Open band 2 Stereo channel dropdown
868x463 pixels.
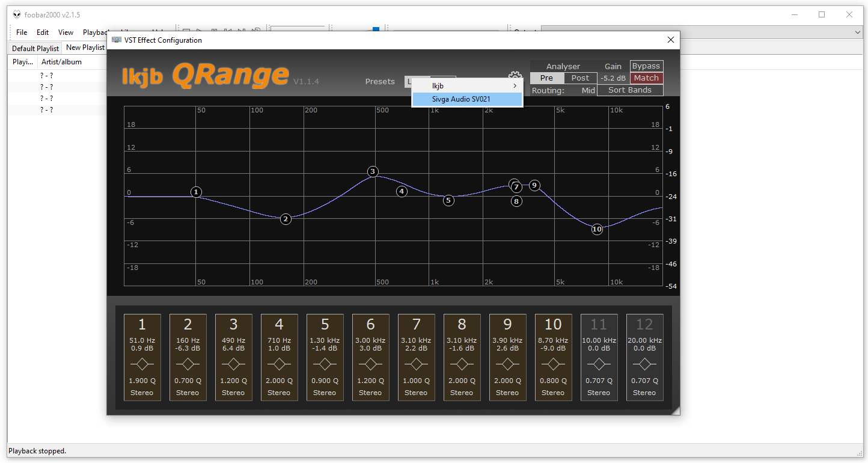[188, 393]
